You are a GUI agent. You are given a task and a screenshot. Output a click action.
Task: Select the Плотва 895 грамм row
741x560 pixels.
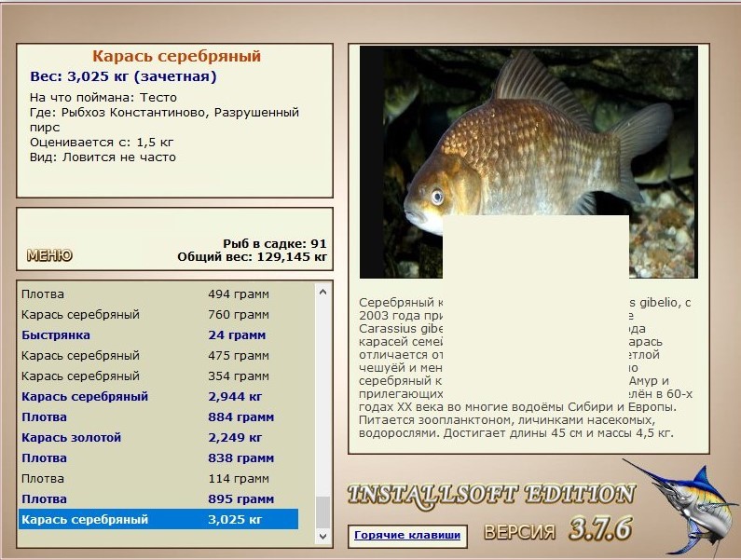point(158,499)
